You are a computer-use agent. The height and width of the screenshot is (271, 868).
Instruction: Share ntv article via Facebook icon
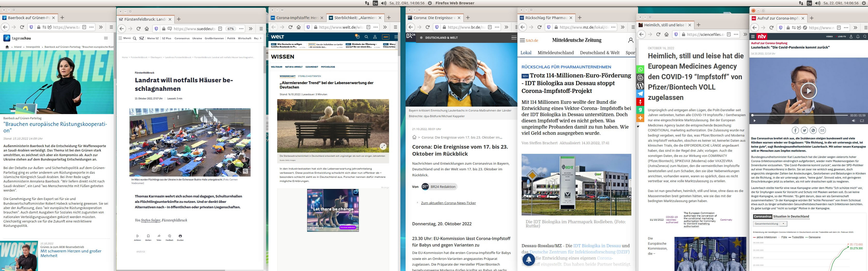795,131
